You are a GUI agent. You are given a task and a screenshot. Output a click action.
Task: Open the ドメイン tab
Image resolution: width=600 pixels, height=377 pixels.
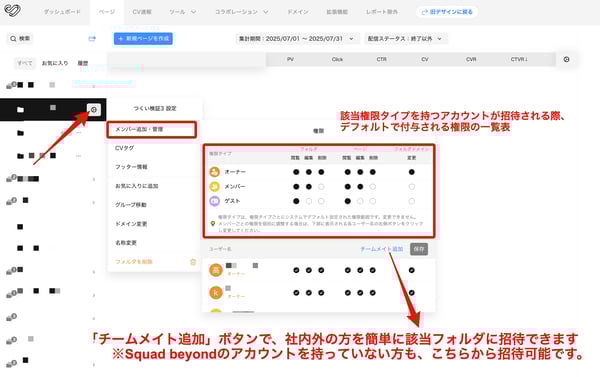[298, 12]
